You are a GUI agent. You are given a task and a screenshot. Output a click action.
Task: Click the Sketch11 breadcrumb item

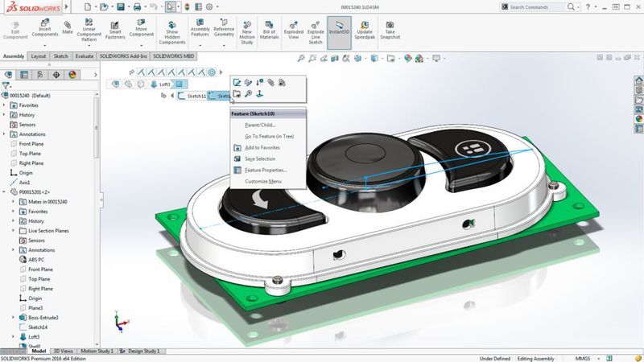click(x=192, y=96)
